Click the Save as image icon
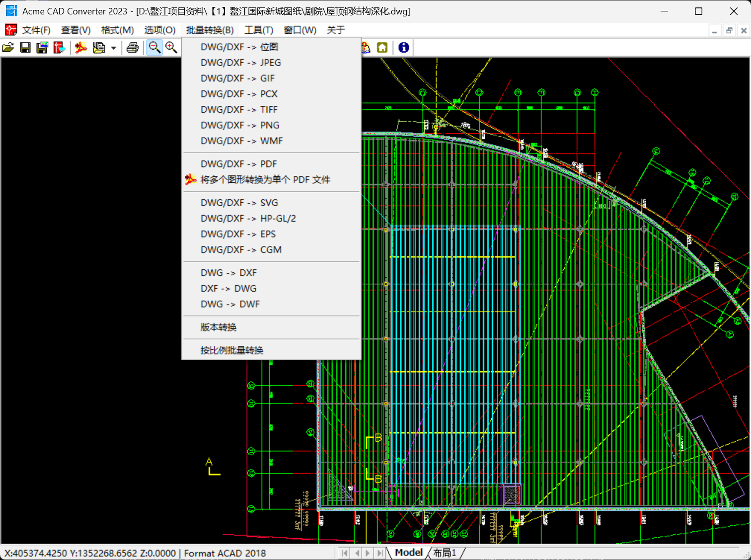 coord(42,48)
